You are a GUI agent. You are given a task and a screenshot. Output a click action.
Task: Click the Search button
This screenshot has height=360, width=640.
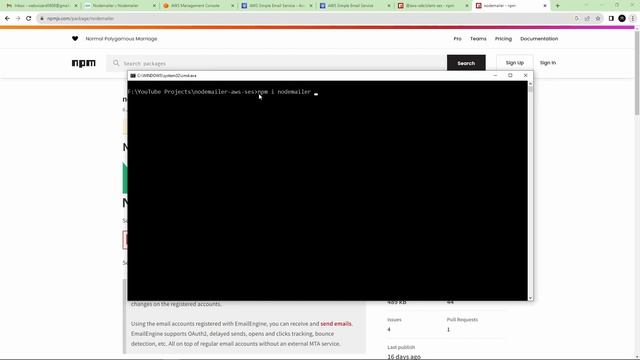point(466,63)
